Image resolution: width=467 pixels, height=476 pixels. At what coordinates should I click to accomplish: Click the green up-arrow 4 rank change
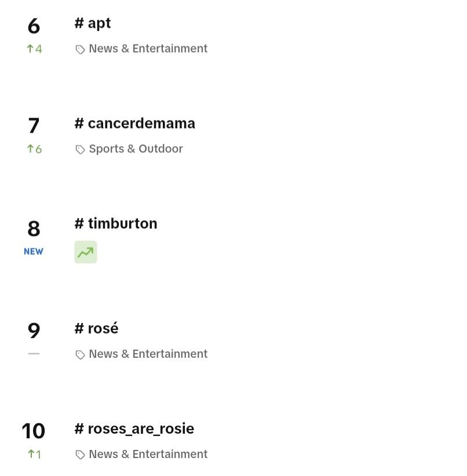pyautogui.click(x=34, y=49)
